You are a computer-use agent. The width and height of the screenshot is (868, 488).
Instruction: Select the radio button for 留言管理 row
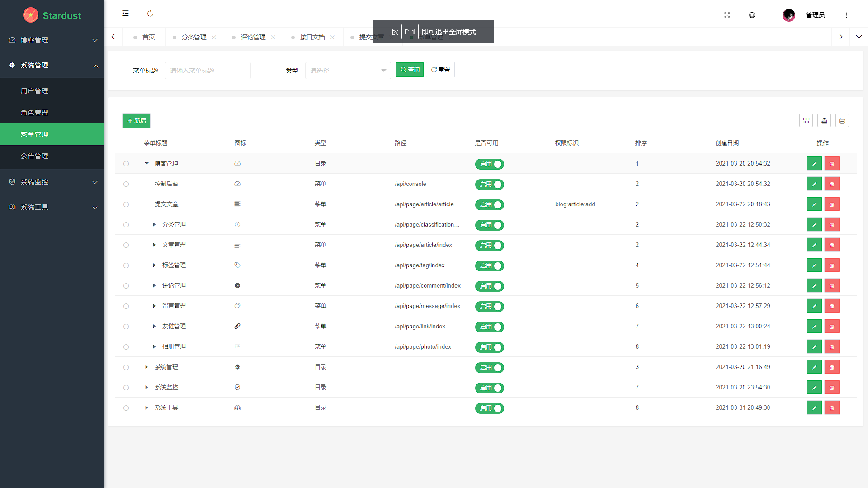click(126, 306)
